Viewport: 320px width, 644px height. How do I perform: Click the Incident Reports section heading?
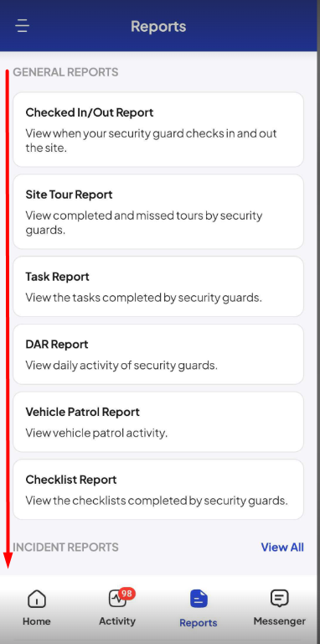tap(65, 547)
